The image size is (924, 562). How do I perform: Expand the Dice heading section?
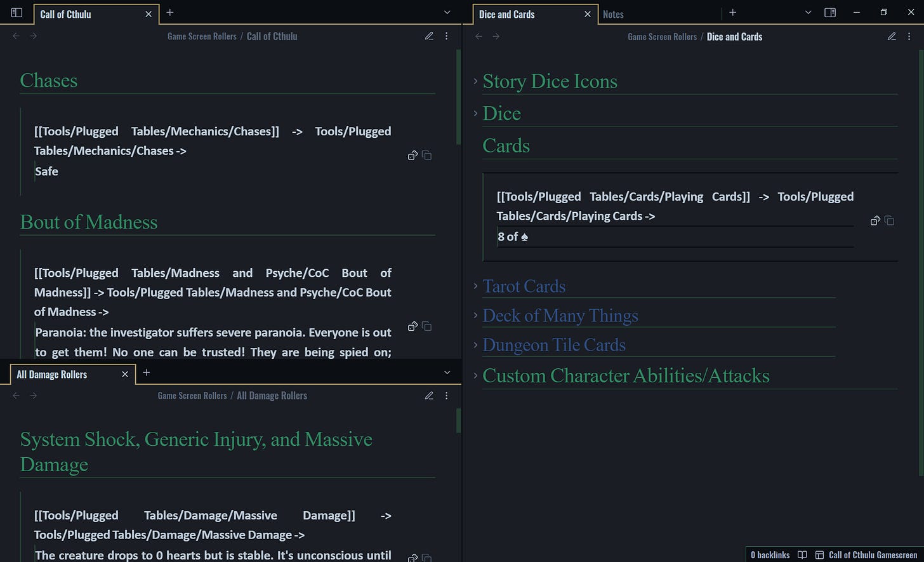tap(475, 113)
